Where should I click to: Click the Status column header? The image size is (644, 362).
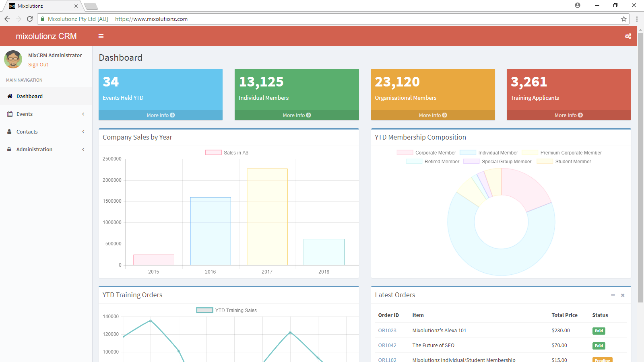tap(600, 315)
